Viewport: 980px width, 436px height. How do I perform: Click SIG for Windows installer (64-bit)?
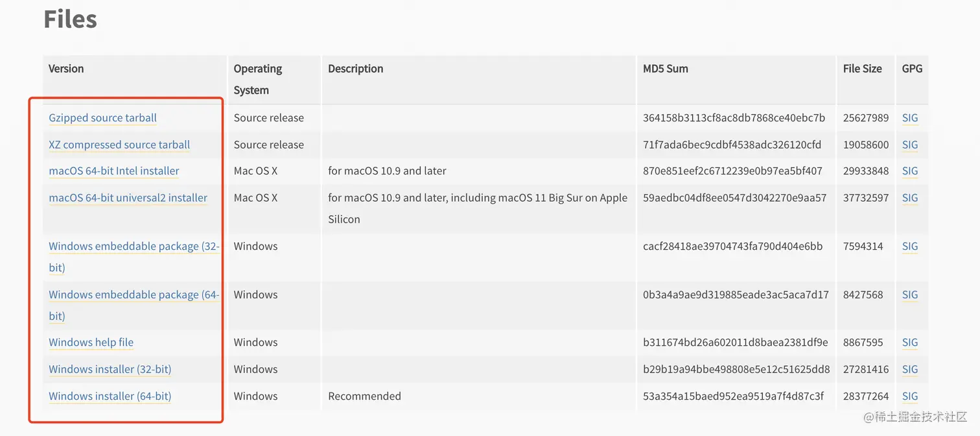pos(909,396)
